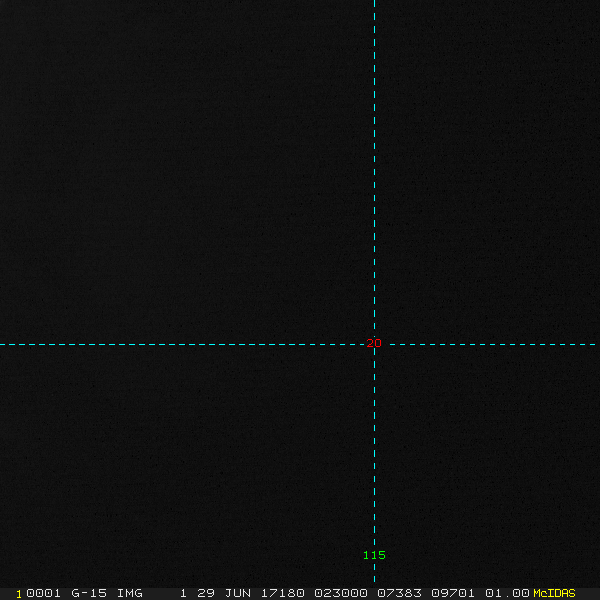600x600 pixels.
Task: Click the yellow 'McIDAS' status text
Action: click(554, 593)
